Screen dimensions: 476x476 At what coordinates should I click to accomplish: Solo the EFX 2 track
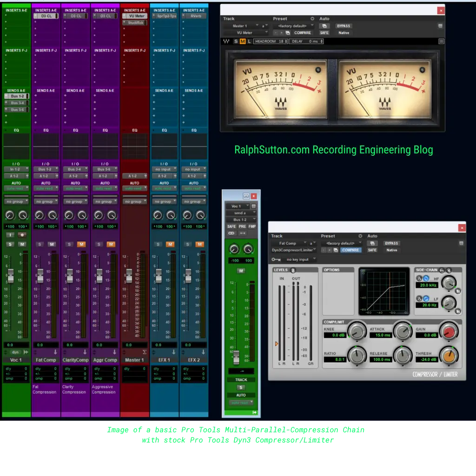point(188,245)
